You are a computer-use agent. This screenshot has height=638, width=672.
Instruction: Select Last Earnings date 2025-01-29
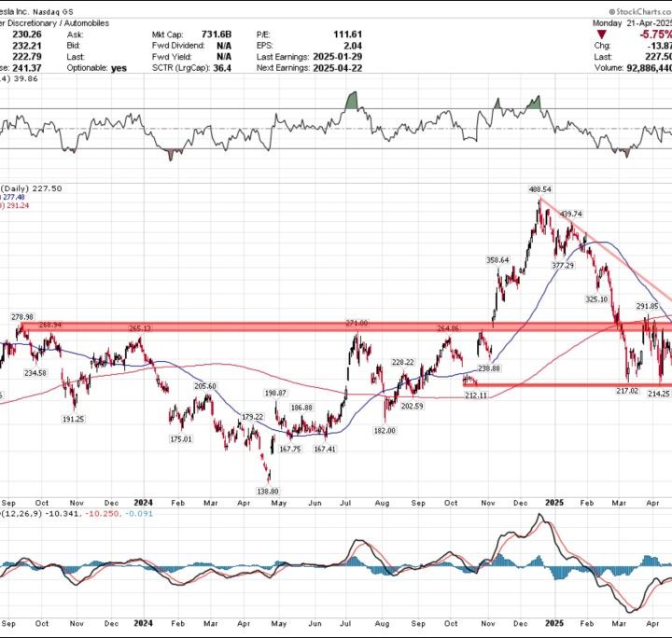coord(338,57)
